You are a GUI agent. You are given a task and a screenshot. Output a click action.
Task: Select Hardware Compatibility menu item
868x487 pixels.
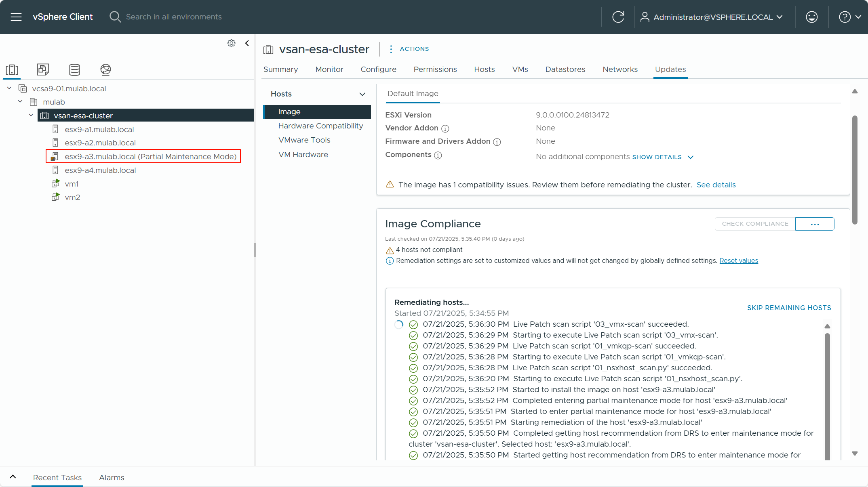tap(320, 126)
